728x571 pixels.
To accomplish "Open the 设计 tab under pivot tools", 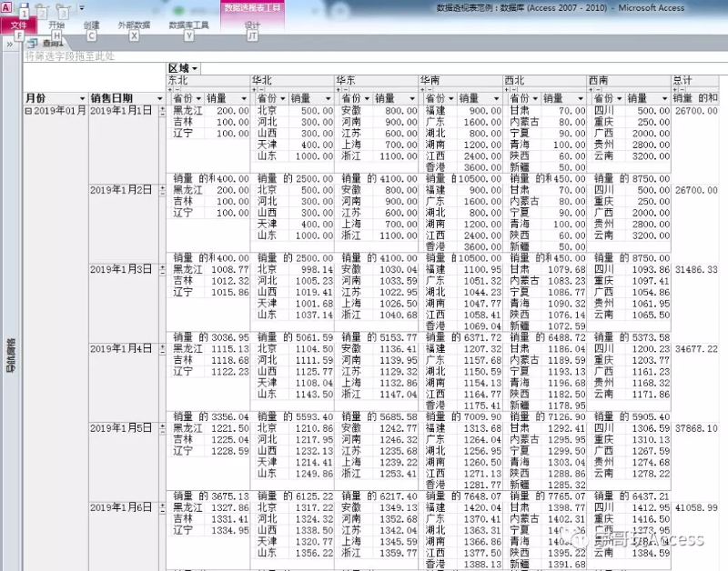I will click(x=252, y=25).
